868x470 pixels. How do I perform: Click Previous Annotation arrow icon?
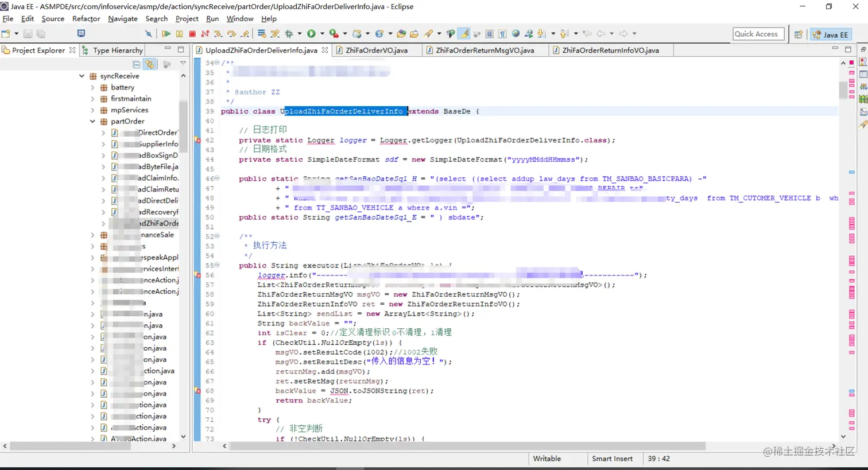click(x=564, y=34)
